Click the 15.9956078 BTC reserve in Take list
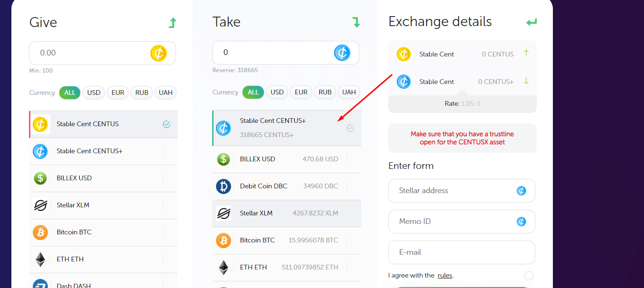This screenshot has width=644, height=288. (x=313, y=240)
